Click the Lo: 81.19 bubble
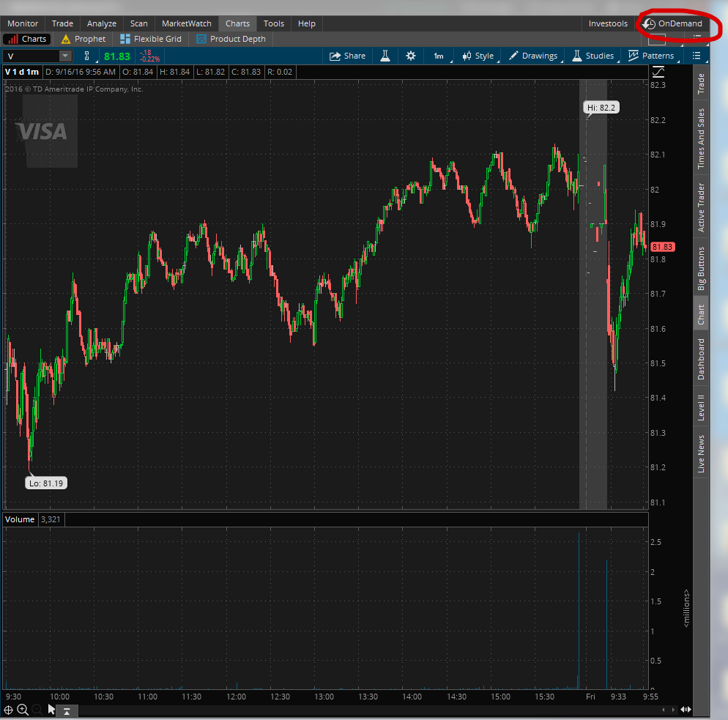Viewport: 728px width, 720px height. [46, 483]
